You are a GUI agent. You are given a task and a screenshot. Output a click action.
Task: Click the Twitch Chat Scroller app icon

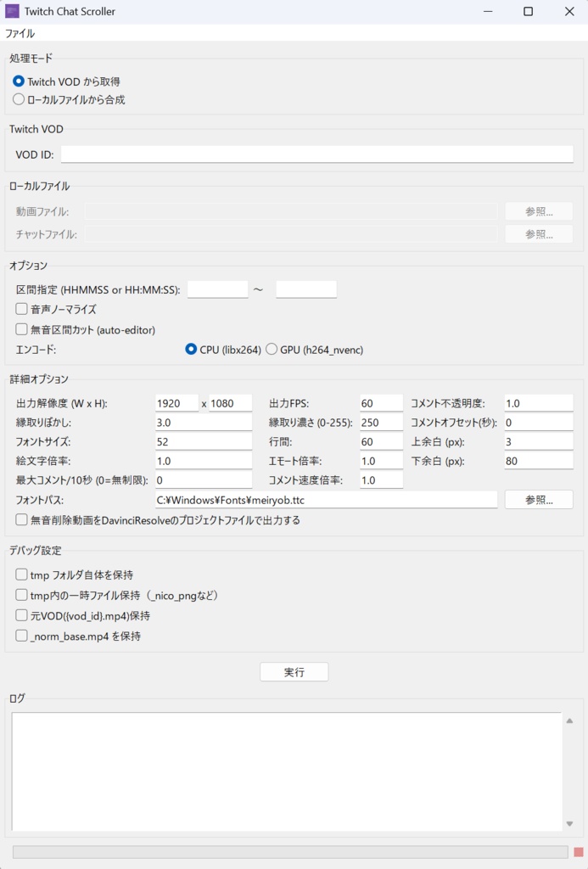12,11
